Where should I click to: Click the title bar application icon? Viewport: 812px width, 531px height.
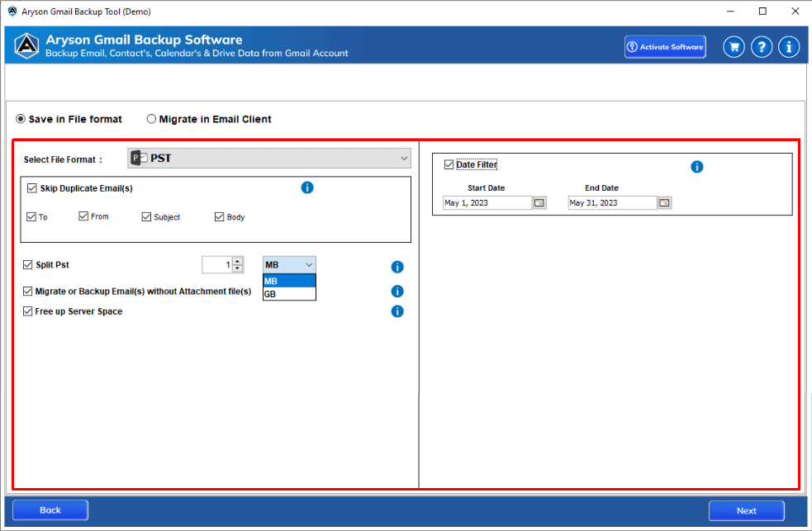pos(12,11)
